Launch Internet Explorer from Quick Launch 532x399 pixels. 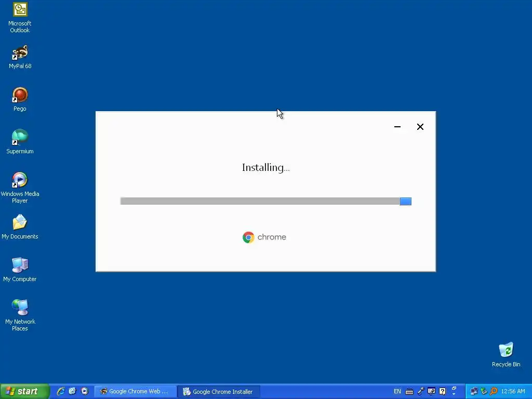[x=61, y=391]
